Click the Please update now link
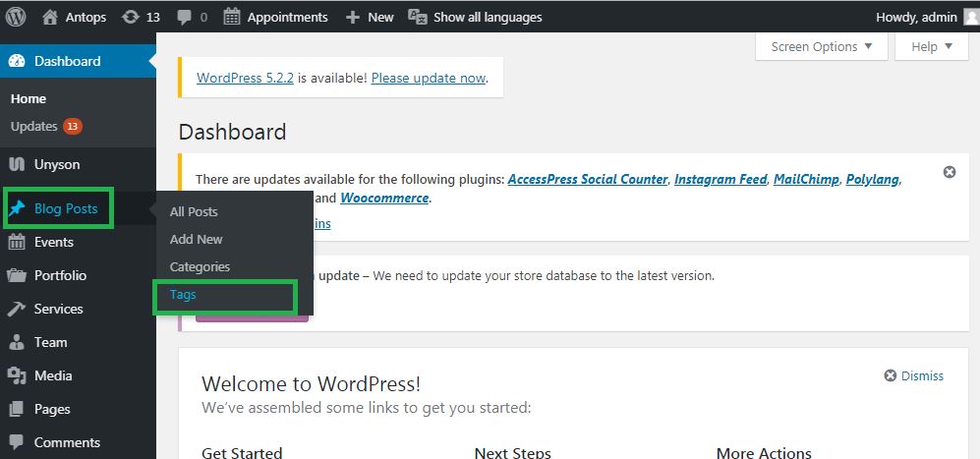This screenshot has height=459, width=980. (429, 79)
